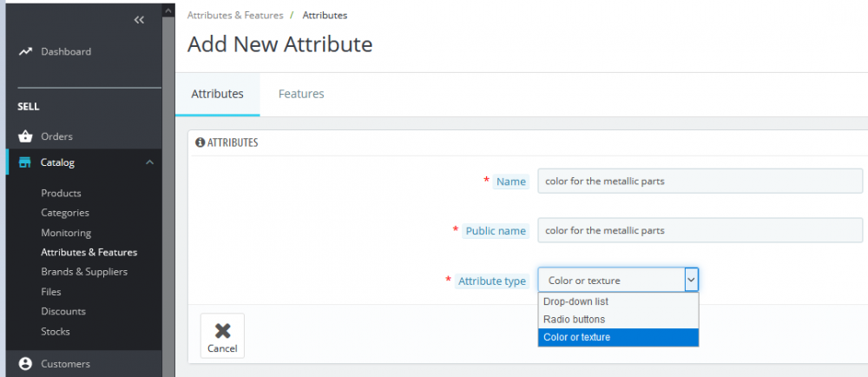Click the Orders basket icon
The image size is (868, 377).
click(x=25, y=136)
